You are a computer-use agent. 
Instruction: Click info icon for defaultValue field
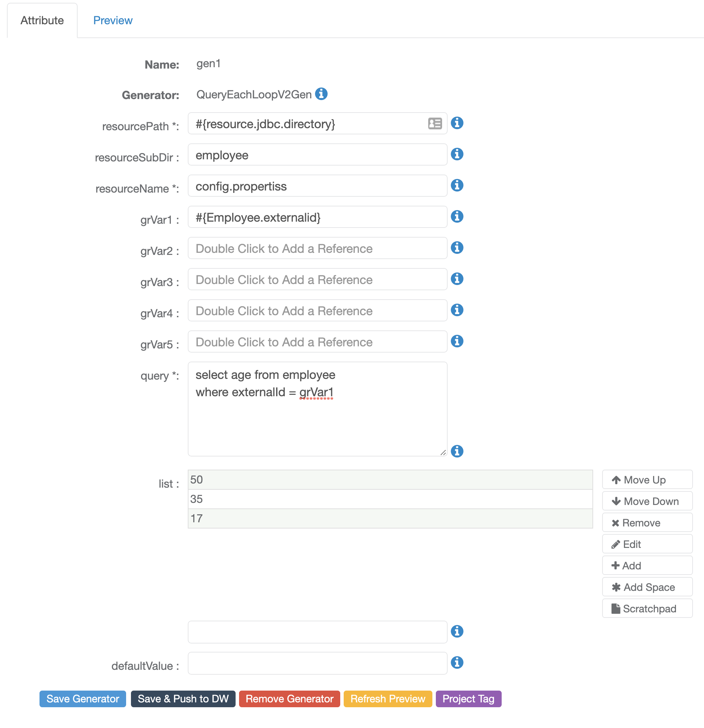pos(457,662)
